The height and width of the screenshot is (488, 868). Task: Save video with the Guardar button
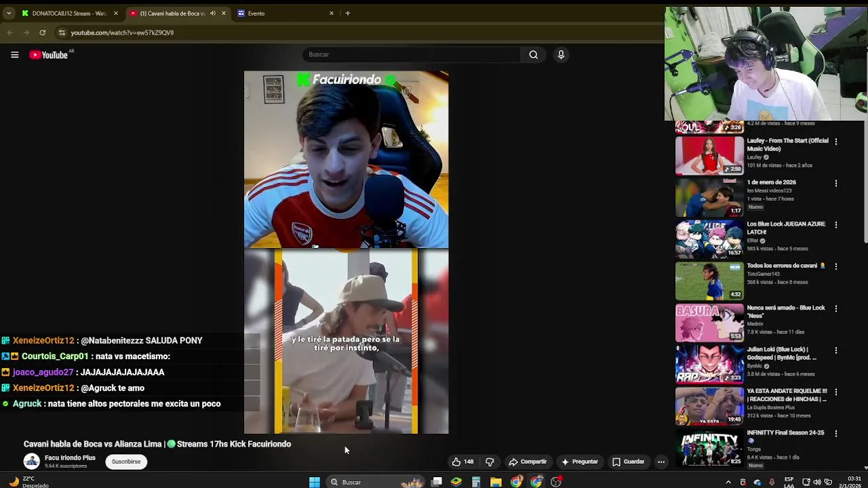[629, 462]
